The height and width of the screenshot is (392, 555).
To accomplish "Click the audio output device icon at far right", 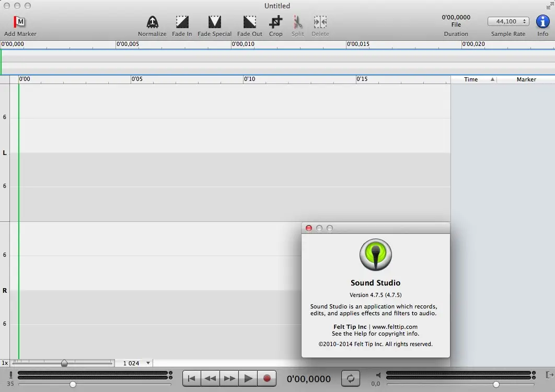I will (549, 375).
